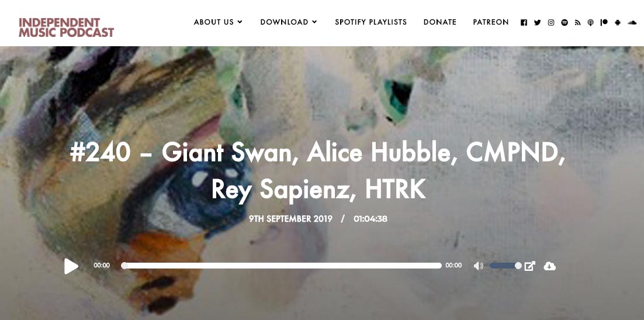Open the Spotify icon in header
Image resolution: width=644 pixels, height=320 pixels.
tap(565, 23)
